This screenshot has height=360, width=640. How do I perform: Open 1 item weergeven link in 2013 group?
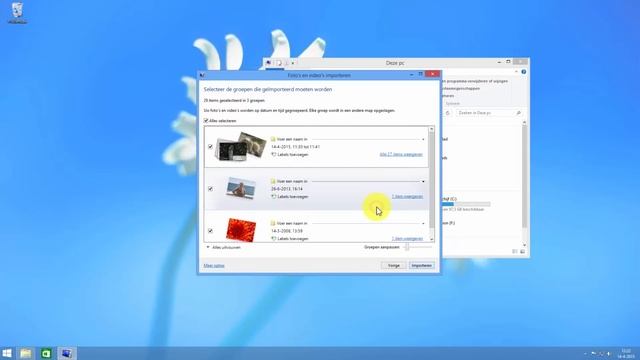[407, 197]
